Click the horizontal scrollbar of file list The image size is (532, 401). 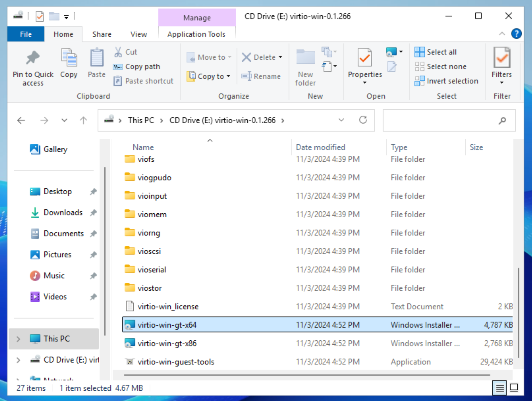point(307,375)
